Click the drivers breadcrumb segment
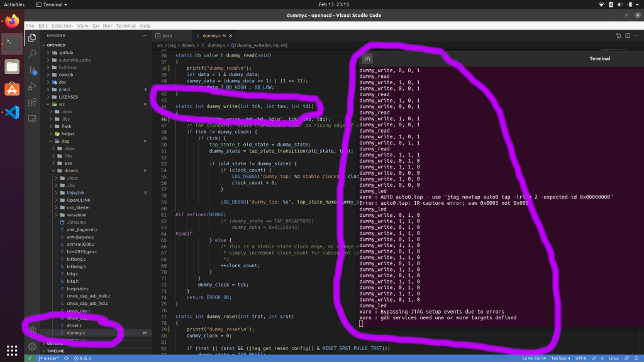The width and height of the screenshot is (644, 362). [188, 45]
